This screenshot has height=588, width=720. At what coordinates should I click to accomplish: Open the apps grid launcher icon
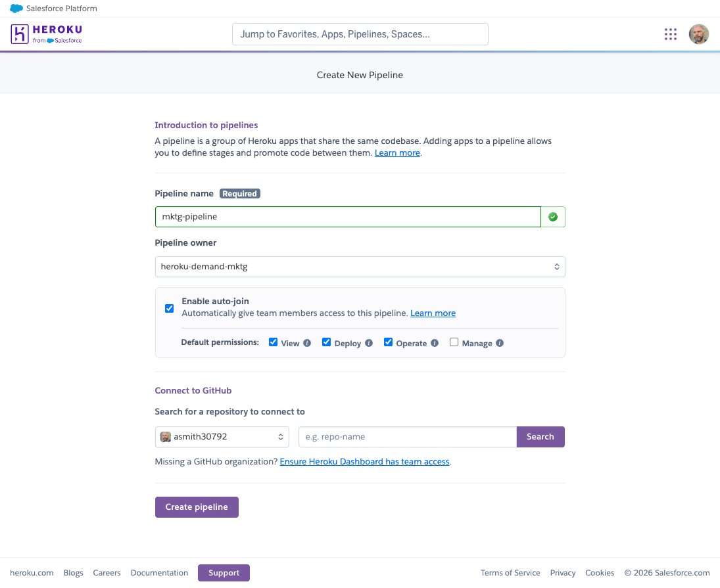671,34
